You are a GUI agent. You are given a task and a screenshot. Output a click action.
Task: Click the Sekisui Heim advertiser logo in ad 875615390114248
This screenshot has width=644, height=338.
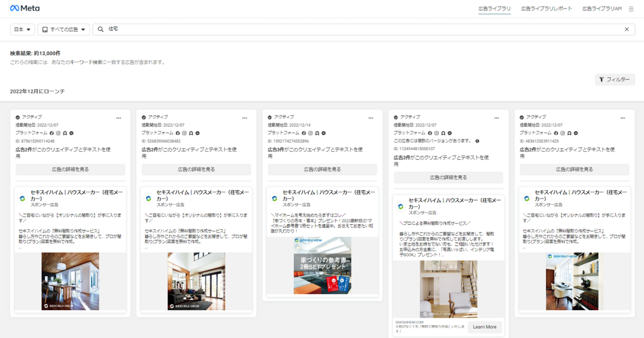point(23,198)
